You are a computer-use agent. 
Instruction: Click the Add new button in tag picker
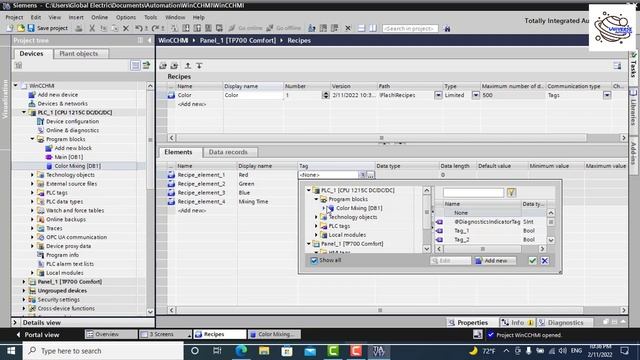(x=494, y=260)
